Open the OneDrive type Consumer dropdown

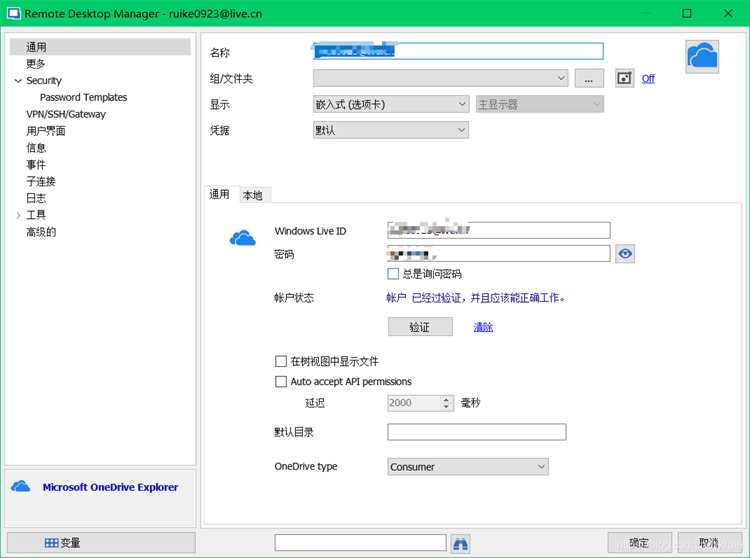[468, 467]
